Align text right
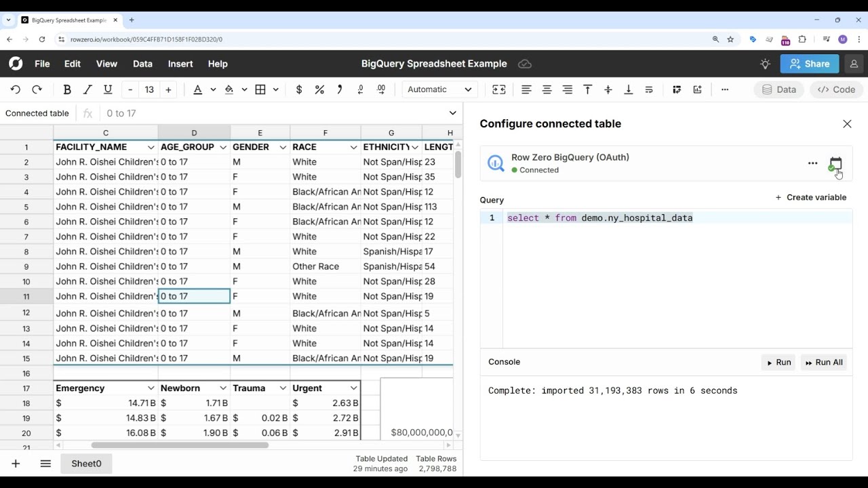 tap(568, 89)
